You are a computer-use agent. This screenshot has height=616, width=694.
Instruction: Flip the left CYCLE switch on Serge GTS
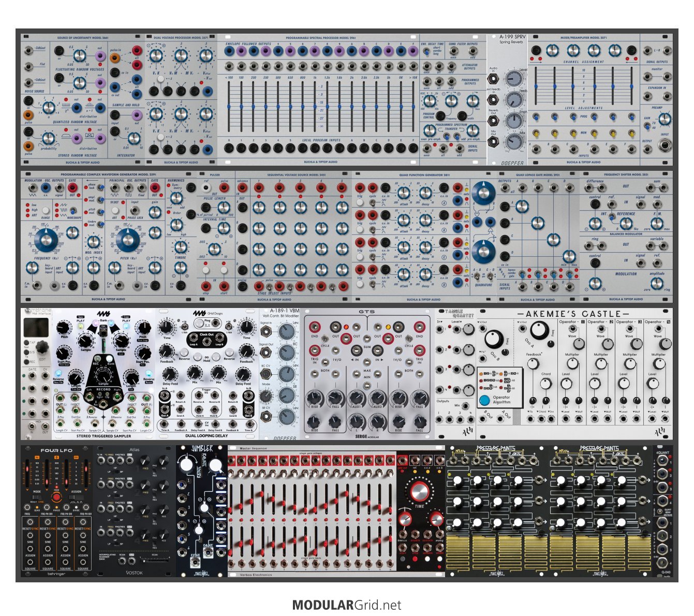(325, 338)
